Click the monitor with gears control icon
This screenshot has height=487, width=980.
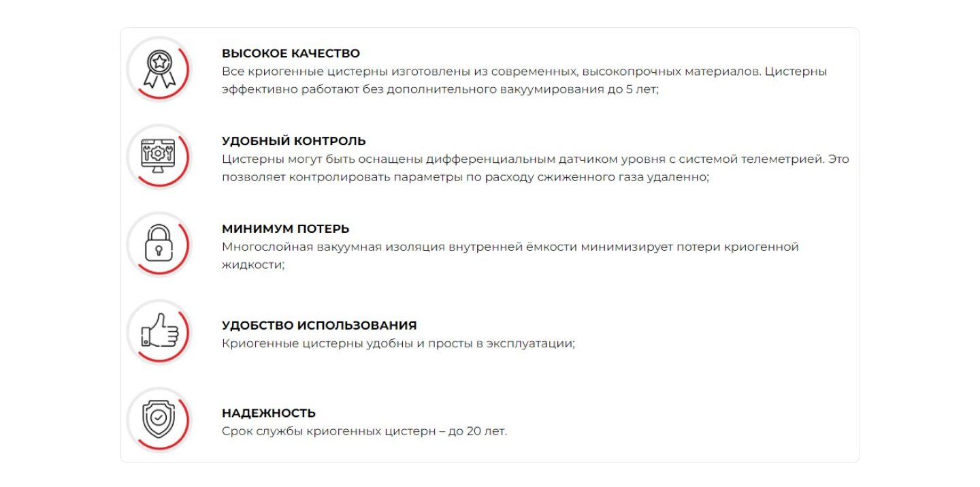[x=159, y=156]
